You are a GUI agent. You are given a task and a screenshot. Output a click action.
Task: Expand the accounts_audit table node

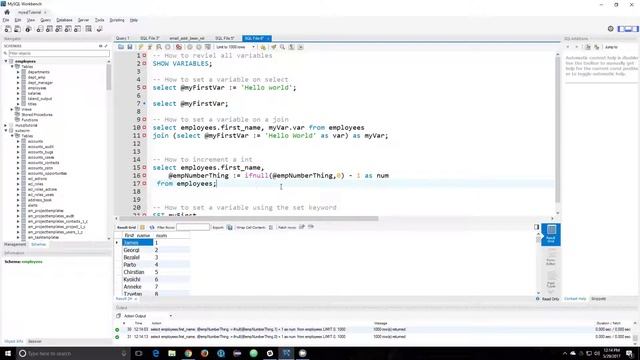coord(18,147)
